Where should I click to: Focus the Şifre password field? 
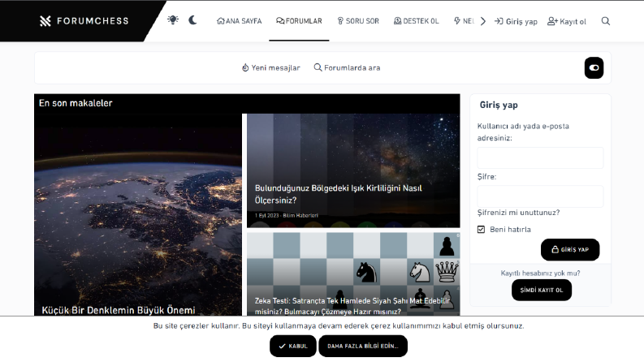[x=540, y=196]
